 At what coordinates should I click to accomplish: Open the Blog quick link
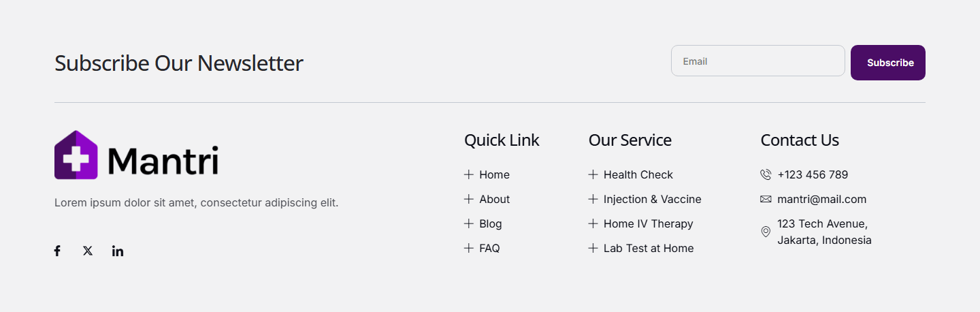[x=490, y=223]
